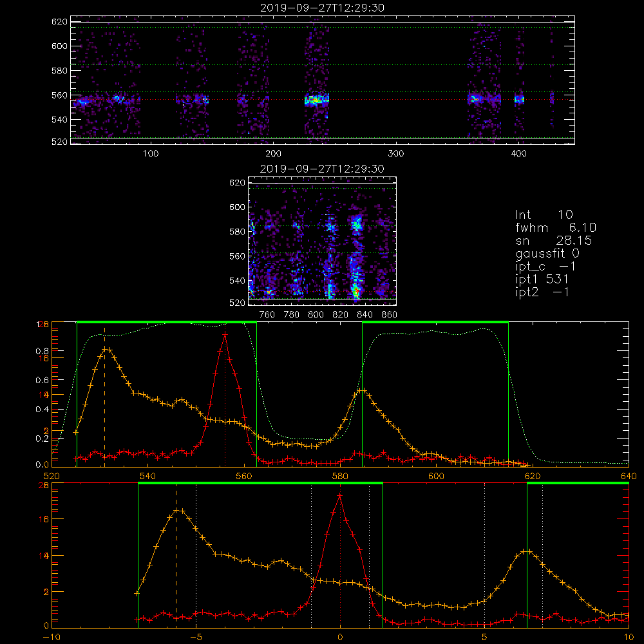
Task: Select the 'Int 10' readout text
Action: click(544, 215)
